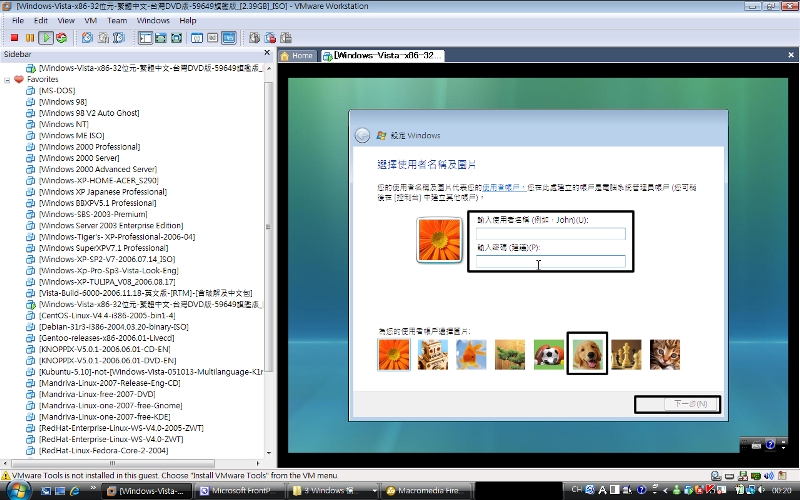The height and width of the screenshot is (500, 800).
Task: Click the Internet Explorer quick launch icon
Action: coord(75,491)
